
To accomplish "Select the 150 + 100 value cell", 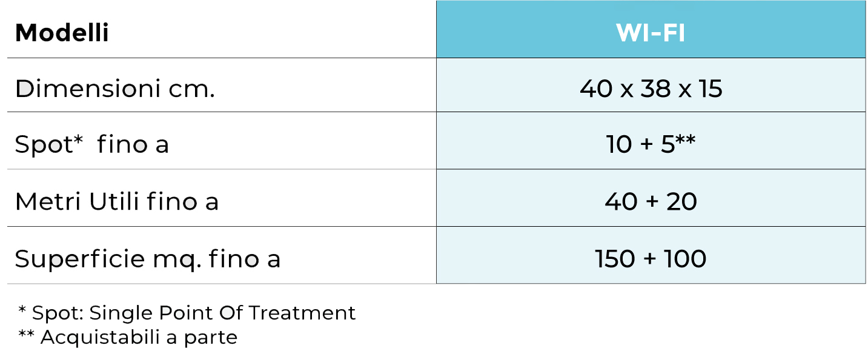I will (651, 259).
